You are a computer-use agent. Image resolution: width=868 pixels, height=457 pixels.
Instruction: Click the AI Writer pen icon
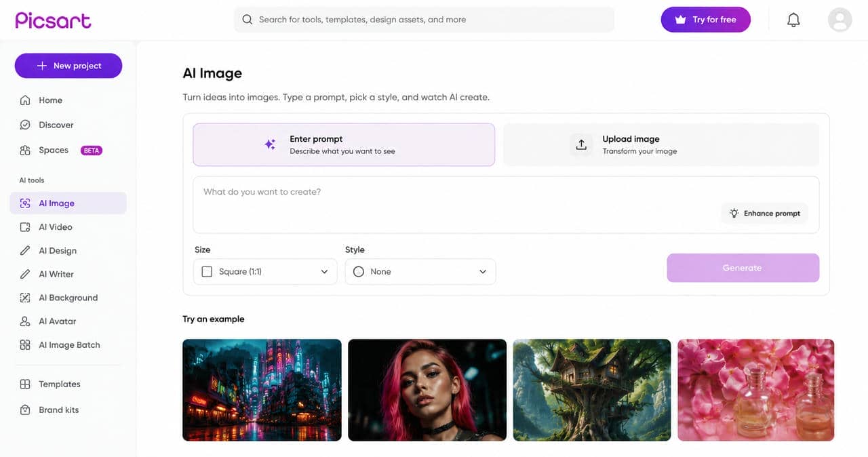pyautogui.click(x=25, y=274)
